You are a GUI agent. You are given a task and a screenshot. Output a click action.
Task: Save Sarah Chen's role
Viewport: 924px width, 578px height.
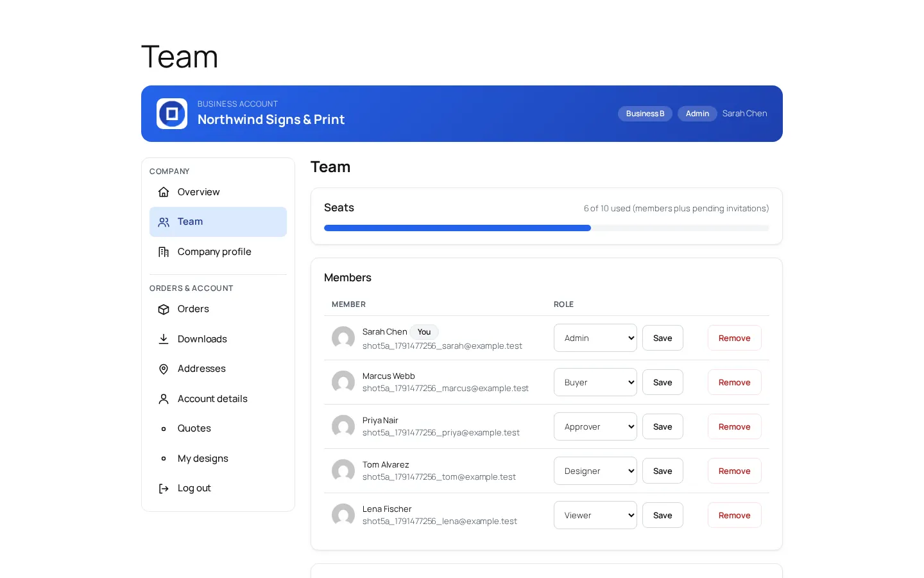tap(663, 338)
